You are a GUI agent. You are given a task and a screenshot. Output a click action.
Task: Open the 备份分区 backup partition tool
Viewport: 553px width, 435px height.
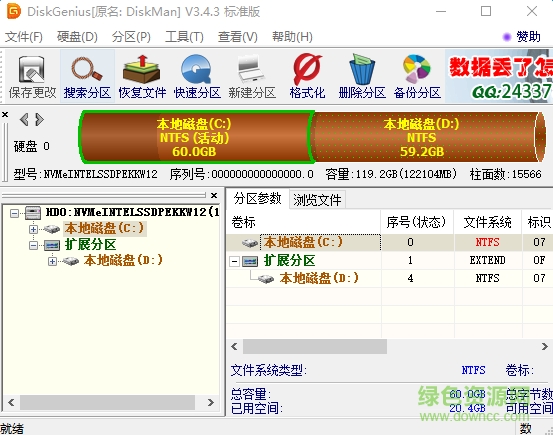417,77
